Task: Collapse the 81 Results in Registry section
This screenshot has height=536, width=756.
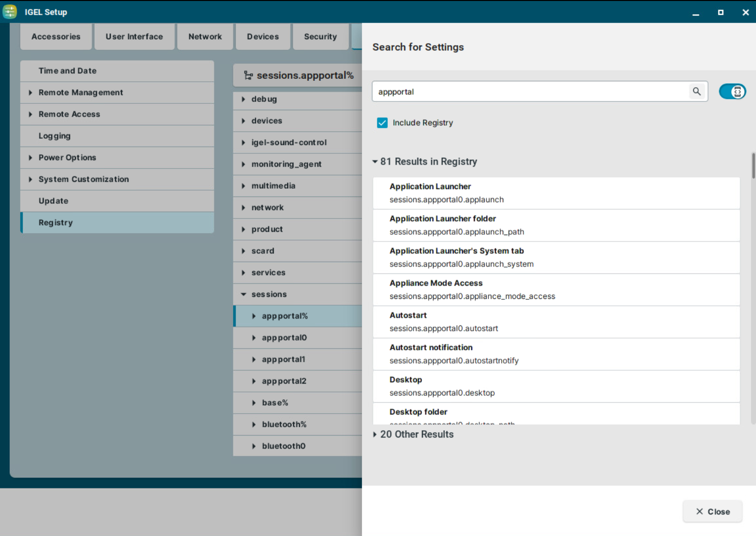Action: [375, 162]
